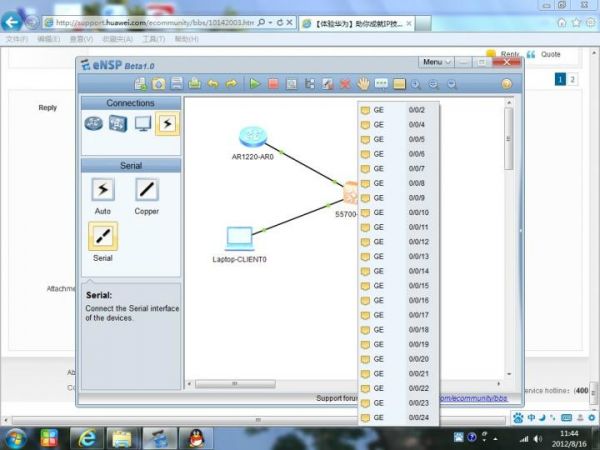Start devices with the green play icon

pyautogui.click(x=254, y=83)
